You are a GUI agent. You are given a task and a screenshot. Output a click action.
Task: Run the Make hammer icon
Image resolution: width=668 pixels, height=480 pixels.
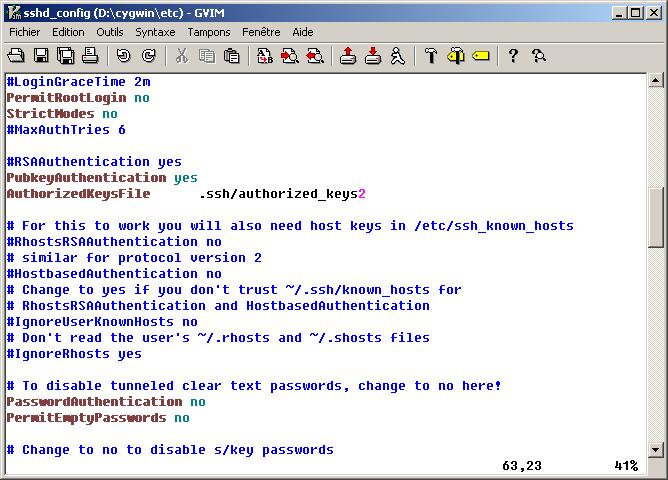click(x=431, y=56)
